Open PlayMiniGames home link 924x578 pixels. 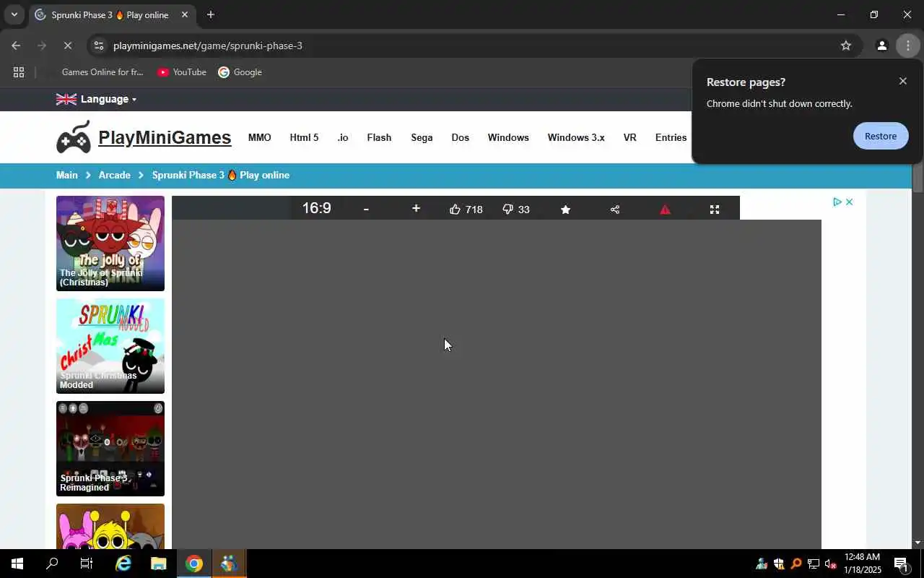pyautogui.click(x=165, y=137)
